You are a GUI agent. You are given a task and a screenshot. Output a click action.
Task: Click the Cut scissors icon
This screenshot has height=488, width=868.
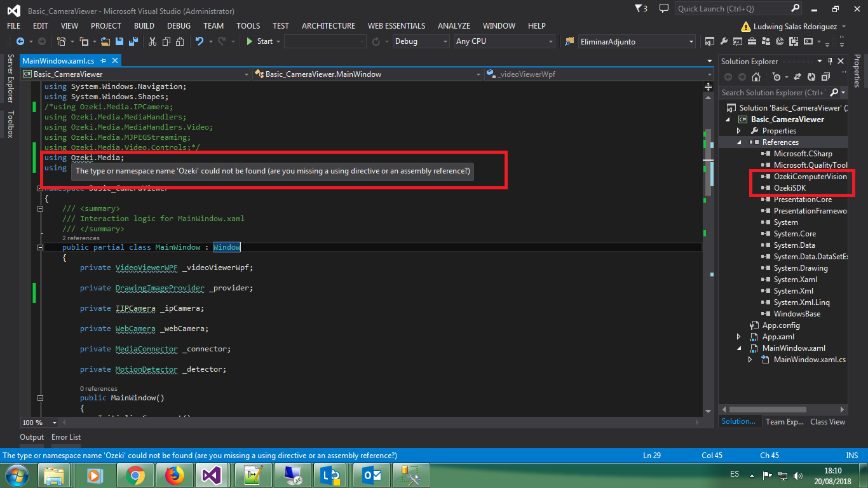tap(152, 41)
